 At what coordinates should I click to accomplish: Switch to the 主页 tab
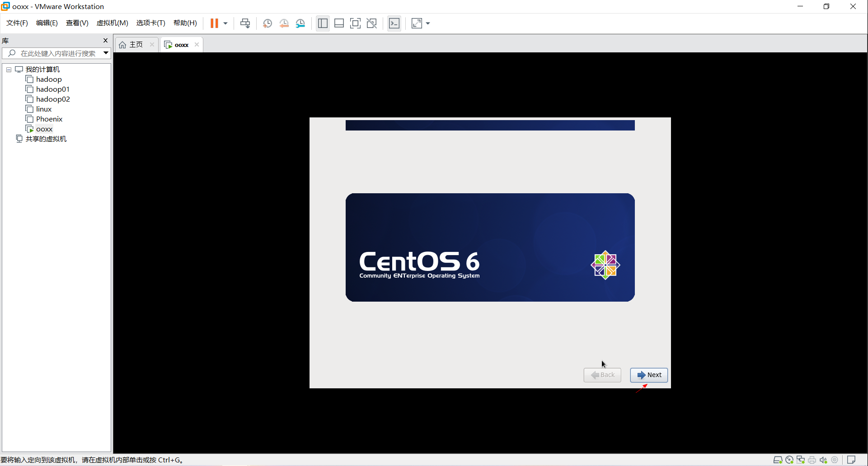click(x=136, y=44)
